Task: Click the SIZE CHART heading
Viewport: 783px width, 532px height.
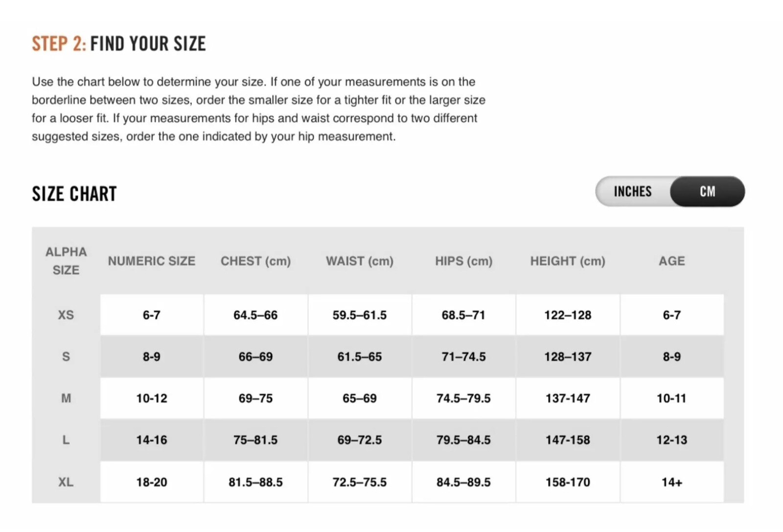Action: (x=74, y=194)
